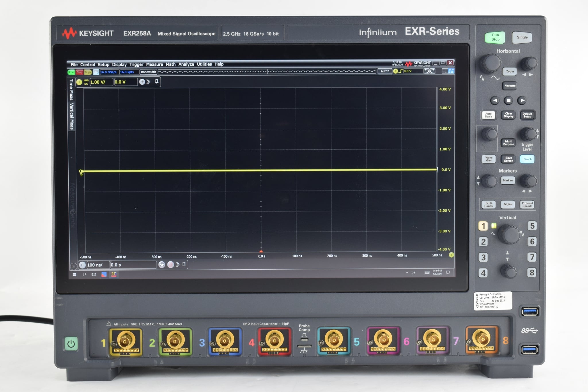Click the zoom magnifier Z icon
588x392 pixels.
pyautogui.click(x=162, y=264)
